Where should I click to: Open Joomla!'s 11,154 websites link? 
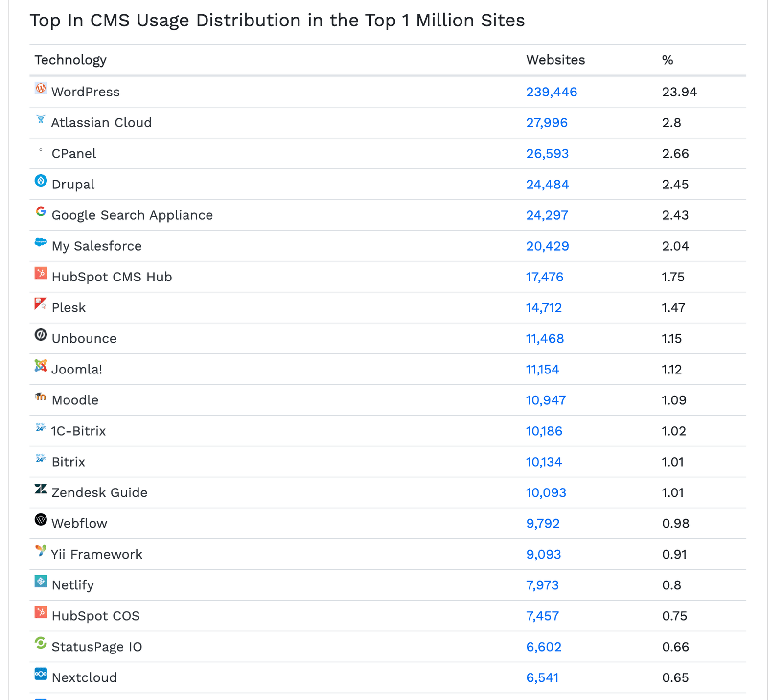click(542, 370)
